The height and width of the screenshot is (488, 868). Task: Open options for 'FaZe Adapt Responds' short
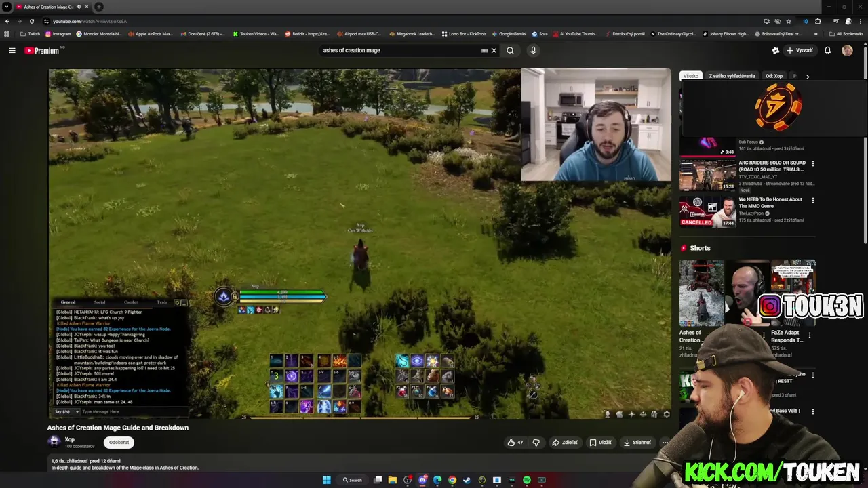(x=809, y=335)
